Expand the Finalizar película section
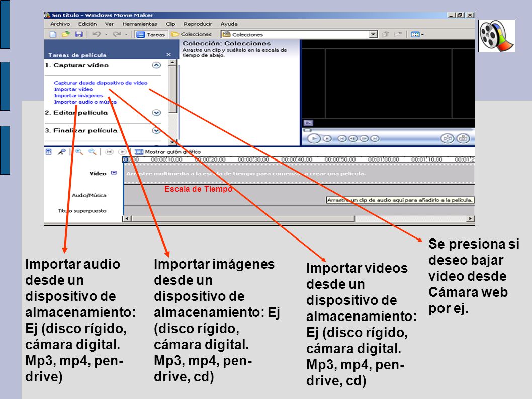This screenshot has width=532, height=399. tap(156, 130)
